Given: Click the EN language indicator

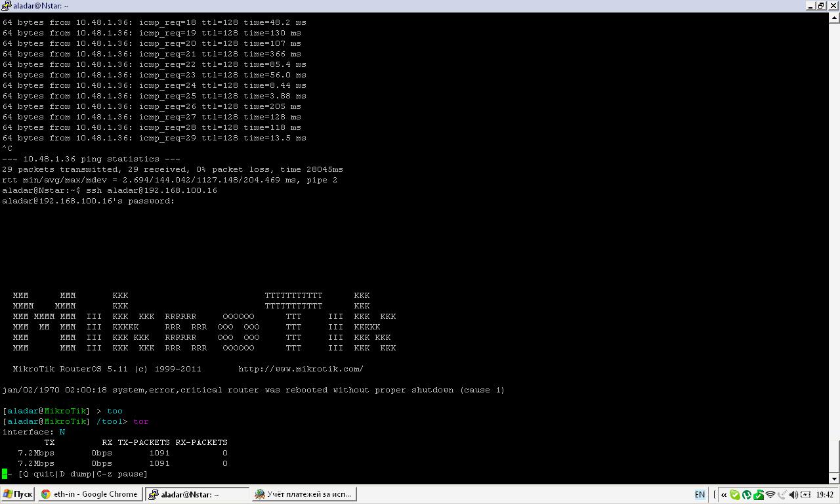Looking at the screenshot, I should tap(700, 495).
